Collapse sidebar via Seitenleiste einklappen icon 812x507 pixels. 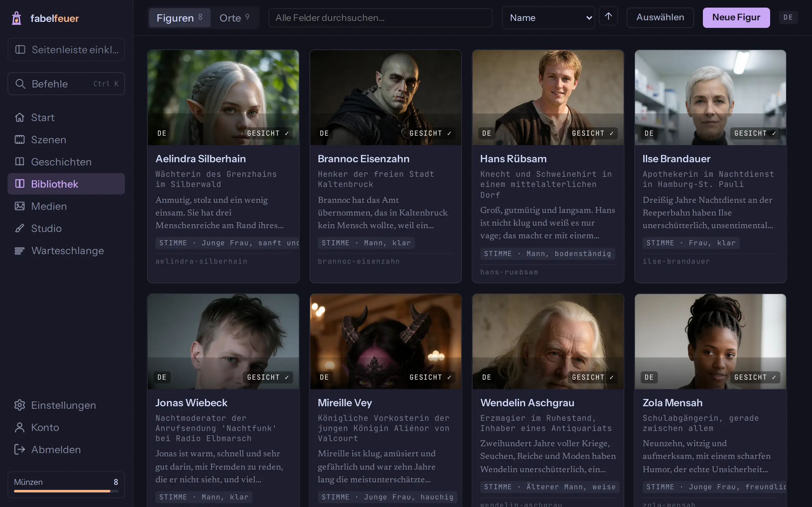coord(20,50)
